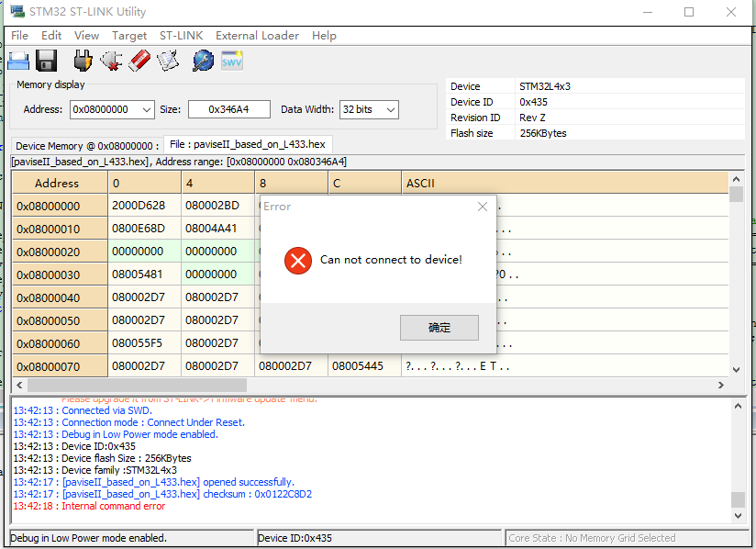This screenshot has height=549, width=756.
Task: Close the Error dialog with X
Action: tap(483, 207)
